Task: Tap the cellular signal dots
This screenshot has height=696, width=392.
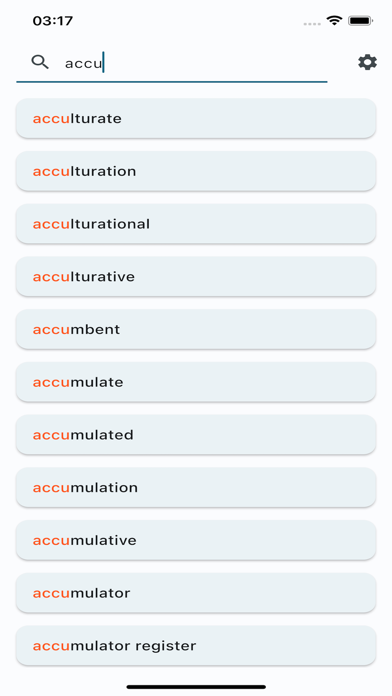Action: click(312, 24)
